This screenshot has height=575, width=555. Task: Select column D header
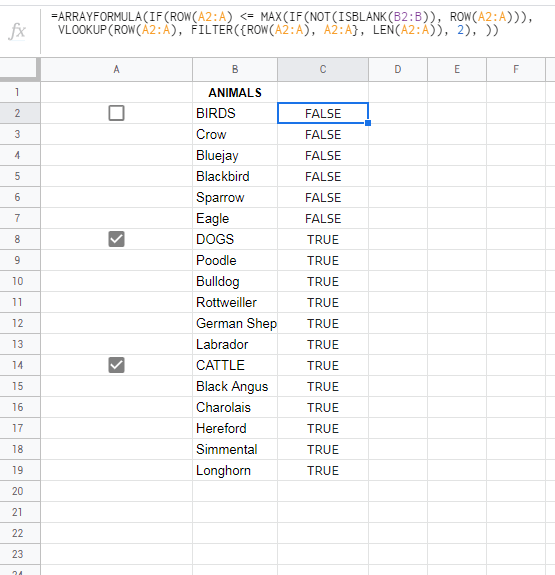coord(398,69)
